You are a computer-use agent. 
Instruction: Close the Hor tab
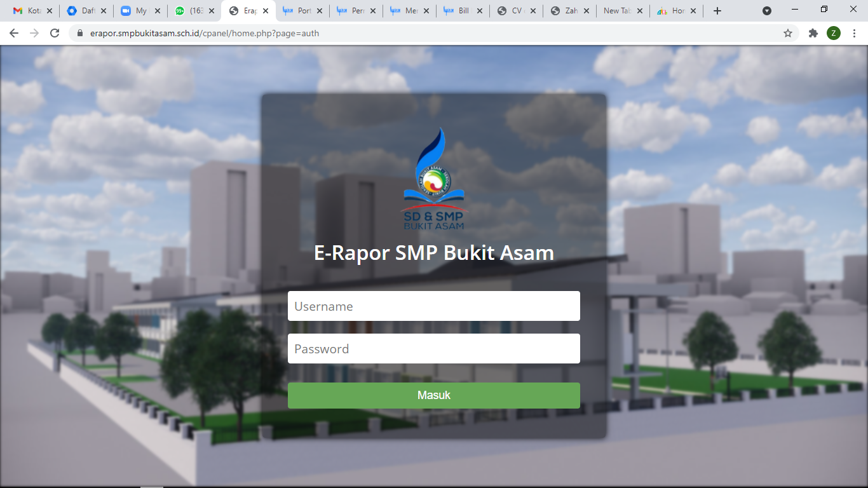click(x=694, y=11)
